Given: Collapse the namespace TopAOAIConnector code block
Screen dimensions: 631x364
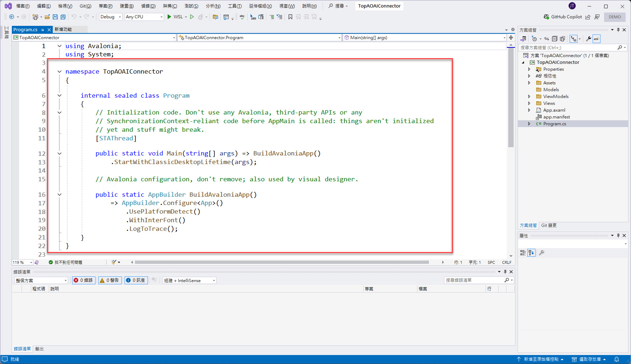Looking at the screenshot, I should coord(60,71).
